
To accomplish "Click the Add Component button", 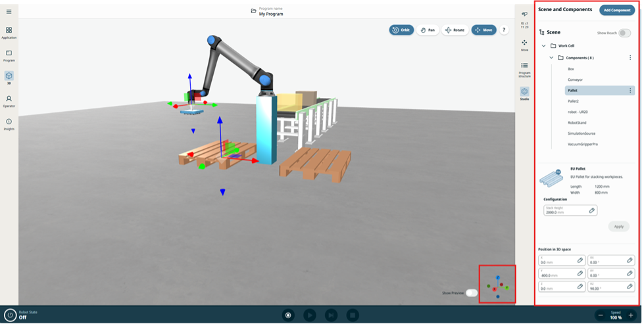I will tap(616, 11).
